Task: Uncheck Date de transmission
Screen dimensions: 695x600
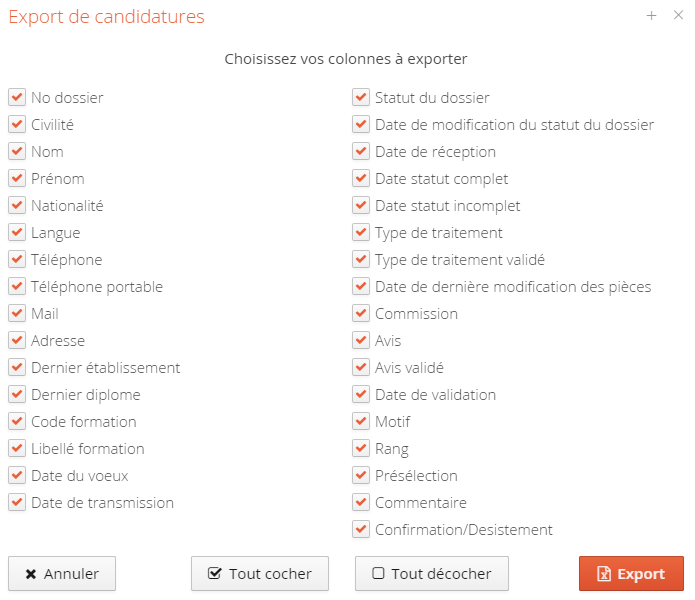Action: (x=17, y=503)
